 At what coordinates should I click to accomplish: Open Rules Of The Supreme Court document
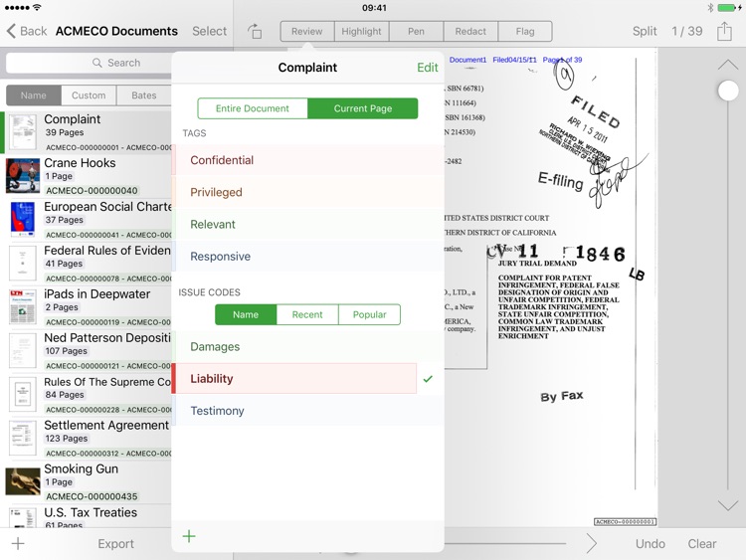pyautogui.click(x=88, y=395)
